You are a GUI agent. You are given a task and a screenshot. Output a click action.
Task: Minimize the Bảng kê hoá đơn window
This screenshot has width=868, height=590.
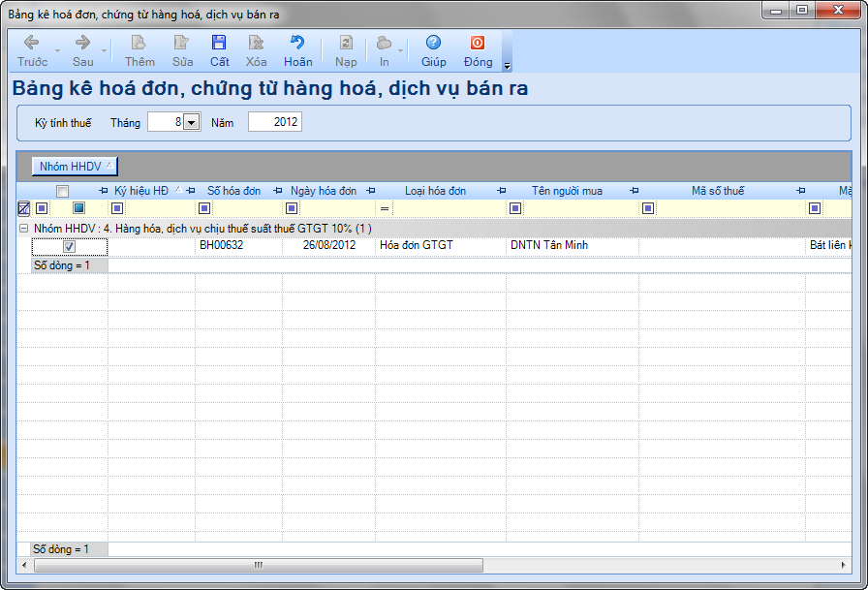tap(776, 11)
